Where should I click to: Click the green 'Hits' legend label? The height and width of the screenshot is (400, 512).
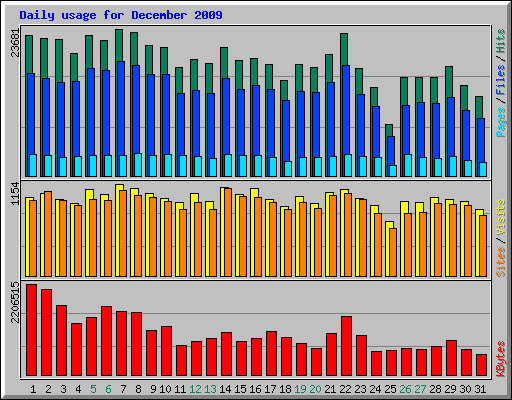[x=501, y=41]
